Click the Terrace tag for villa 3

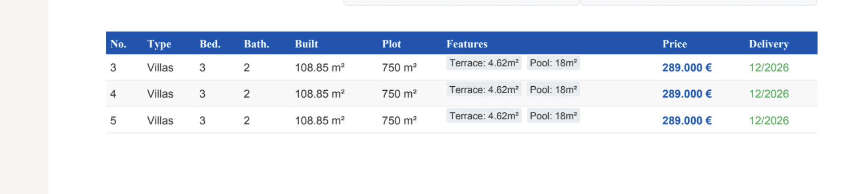click(x=484, y=63)
